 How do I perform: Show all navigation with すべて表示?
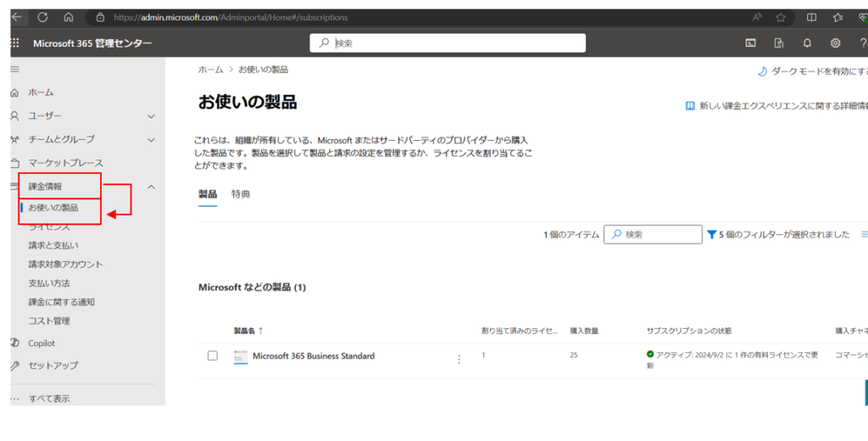[49, 399]
